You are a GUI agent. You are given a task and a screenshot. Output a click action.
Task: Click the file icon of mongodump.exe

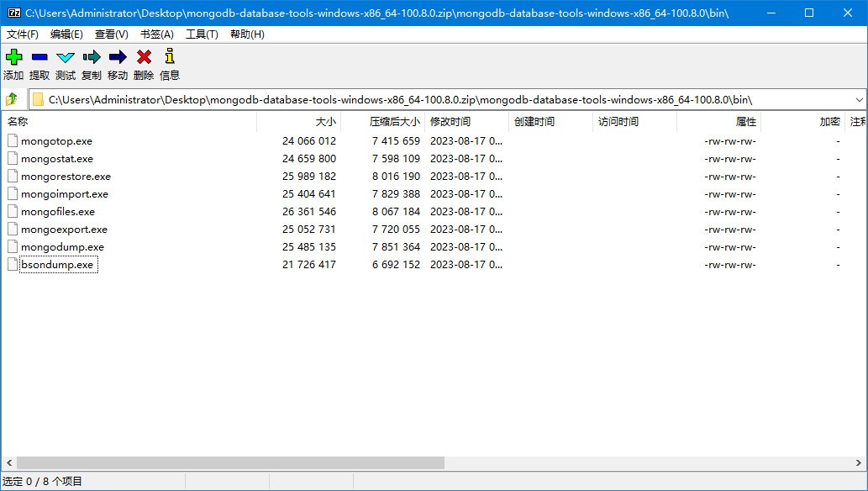point(12,246)
